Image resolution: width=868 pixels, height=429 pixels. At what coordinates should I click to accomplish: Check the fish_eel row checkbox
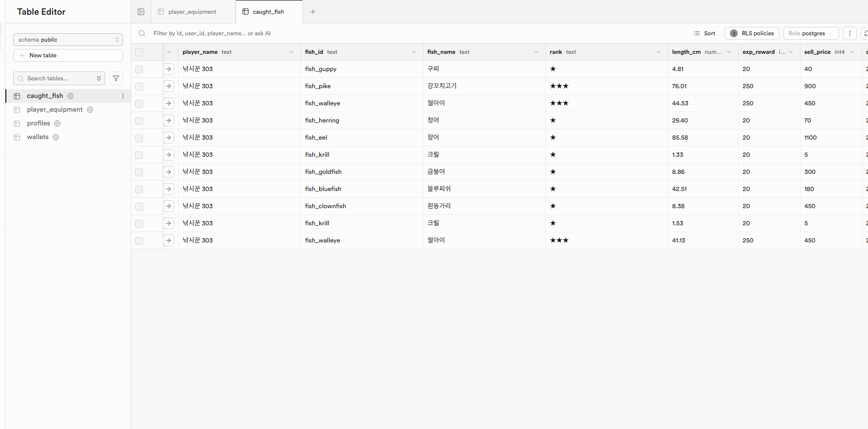tap(139, 138)
